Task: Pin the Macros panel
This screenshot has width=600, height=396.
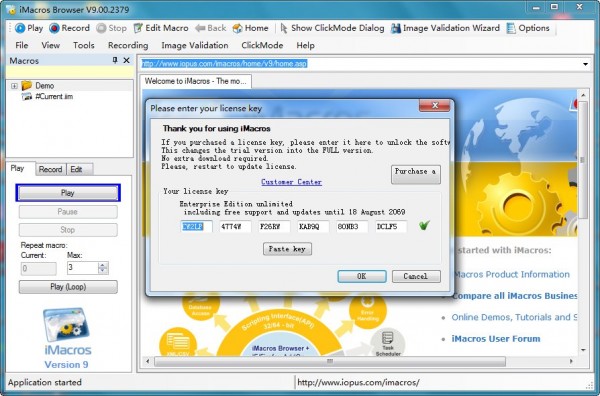Action: click(115, 60)
